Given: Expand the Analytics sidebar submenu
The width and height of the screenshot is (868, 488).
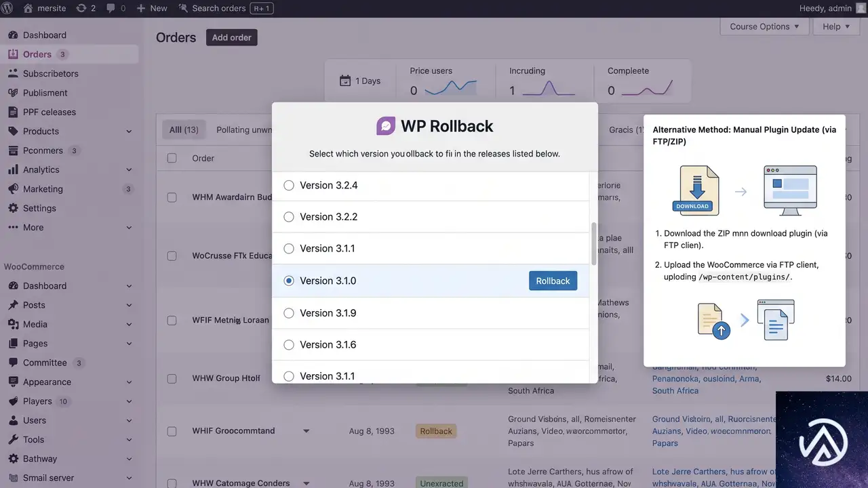Looking at the screenshot, I should (x=129, y=170).
